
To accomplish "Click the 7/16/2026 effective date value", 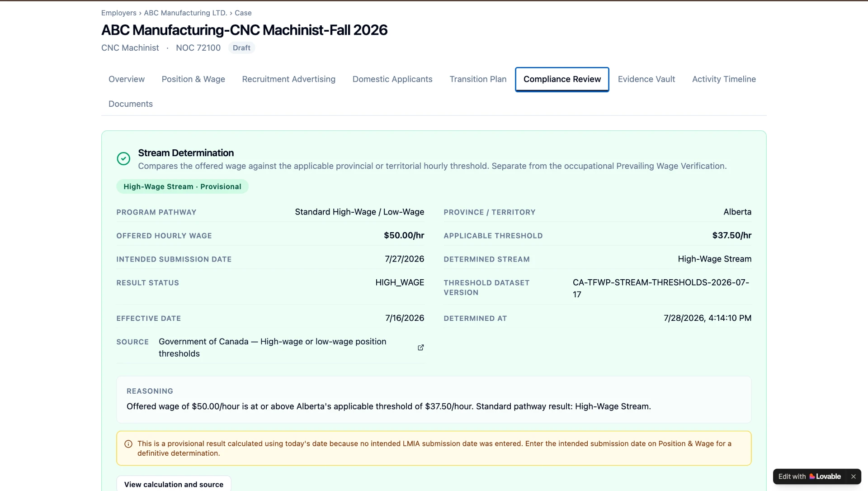I will [405, 318].
